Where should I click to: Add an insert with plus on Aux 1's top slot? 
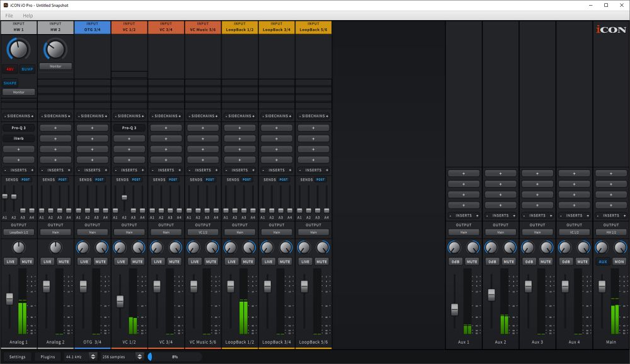coord(464,173)
